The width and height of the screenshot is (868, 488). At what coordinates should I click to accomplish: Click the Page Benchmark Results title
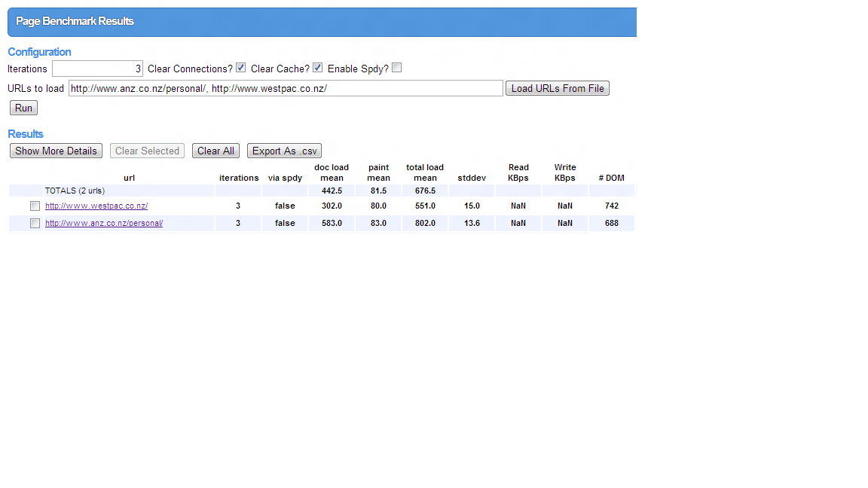coord(75,22)
